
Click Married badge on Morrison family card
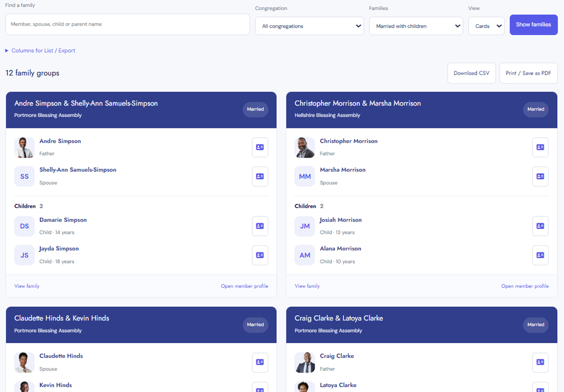(x=536, y=109)
